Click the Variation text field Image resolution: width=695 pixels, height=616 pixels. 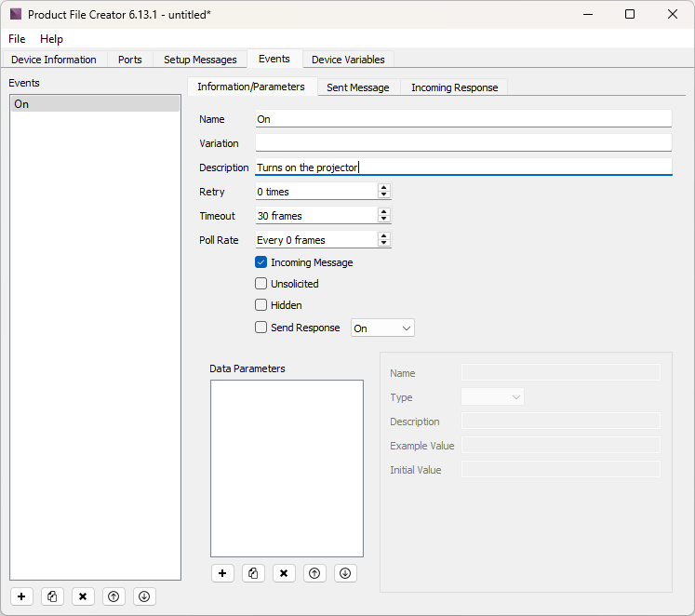462,143
